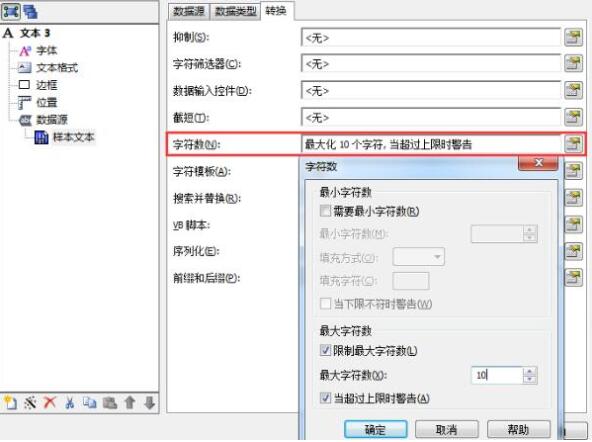Click the 最大字符数 value field
Screen dimensions: 592x442
tap(497, 376)
